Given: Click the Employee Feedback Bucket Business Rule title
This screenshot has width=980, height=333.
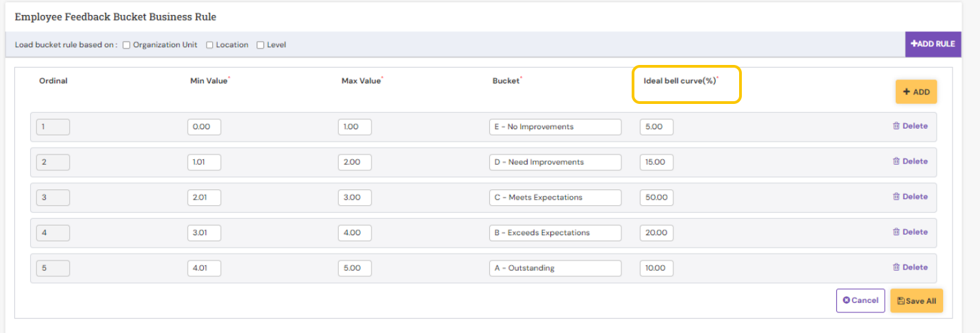Looking at the screenshot, I should click(x=116, y=16).
